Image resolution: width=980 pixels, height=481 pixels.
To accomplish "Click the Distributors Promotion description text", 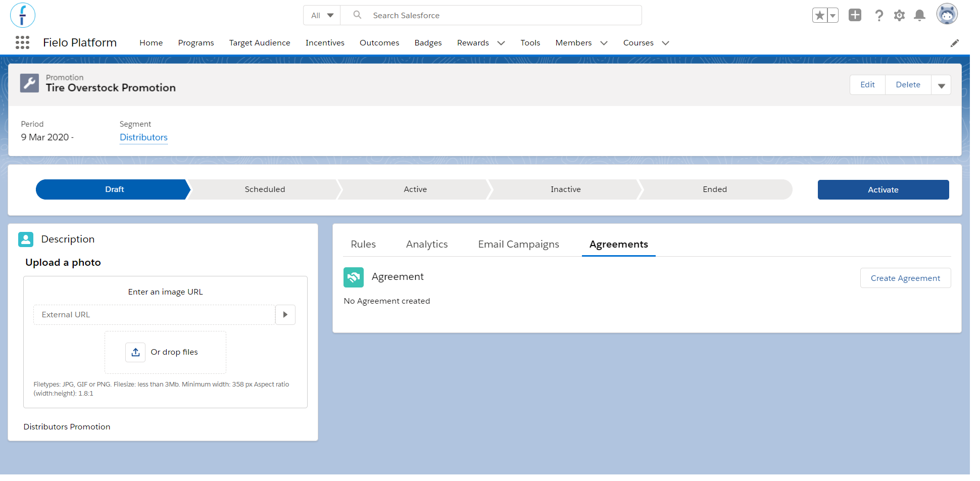I will pyautogui.click(x=67, y=427).
